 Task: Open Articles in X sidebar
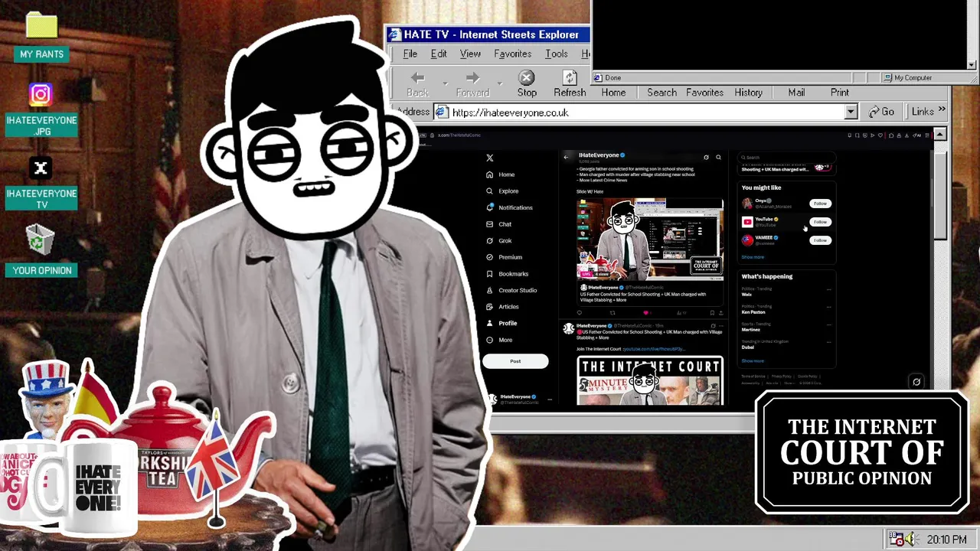[x=502, y=307]
